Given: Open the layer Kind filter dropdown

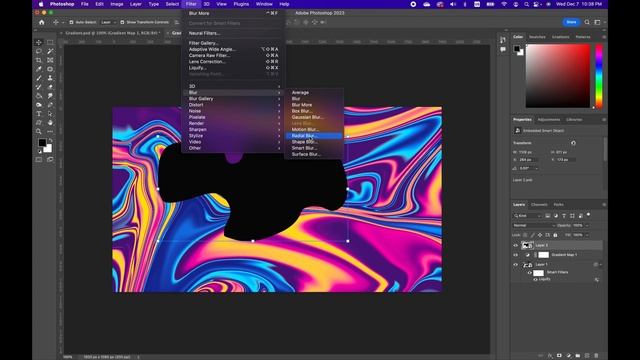Looking at the screenshot, I should pyautogui.click(x=528, y=216).
